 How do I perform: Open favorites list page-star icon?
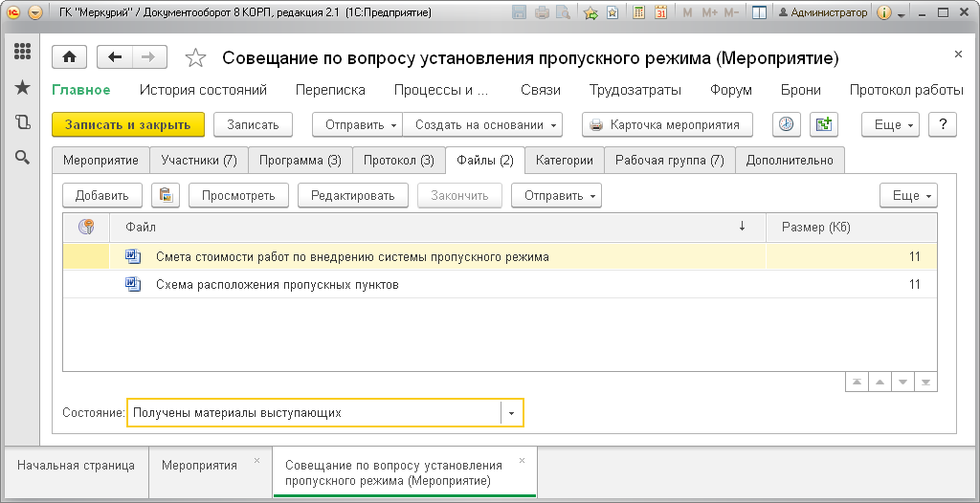pos(612,12)
